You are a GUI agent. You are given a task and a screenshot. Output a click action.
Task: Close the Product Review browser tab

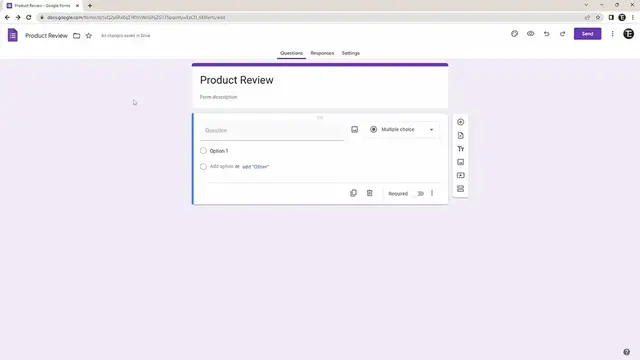pos(77,6)
